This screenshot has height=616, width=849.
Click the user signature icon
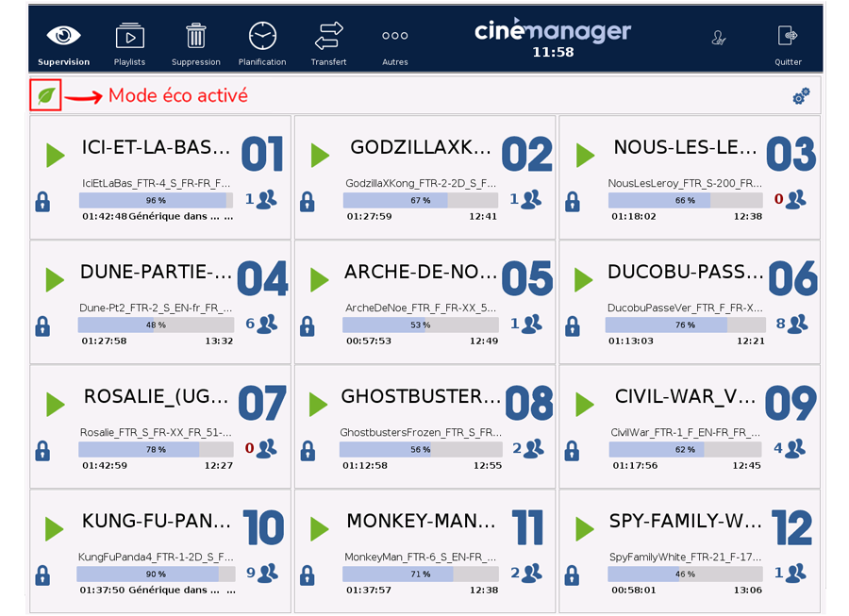pos(719,38)
